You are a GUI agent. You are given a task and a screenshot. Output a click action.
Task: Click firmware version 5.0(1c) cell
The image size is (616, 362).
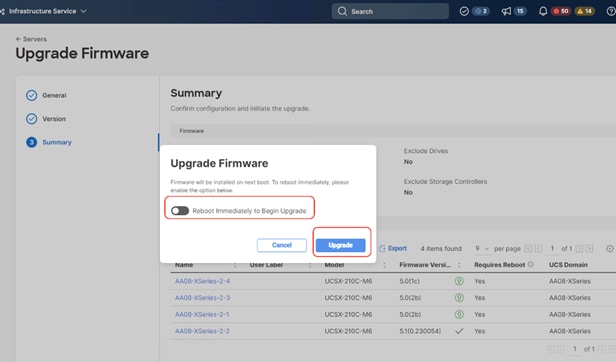(x=409, y=281)
